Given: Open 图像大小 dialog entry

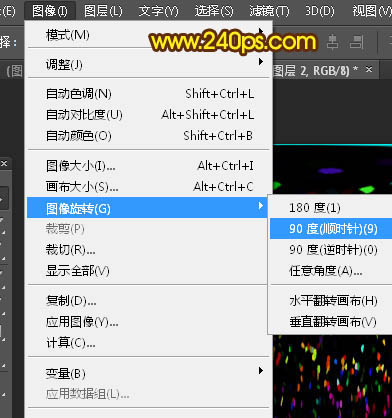Looking at the screenshot, I should point(148,166).
